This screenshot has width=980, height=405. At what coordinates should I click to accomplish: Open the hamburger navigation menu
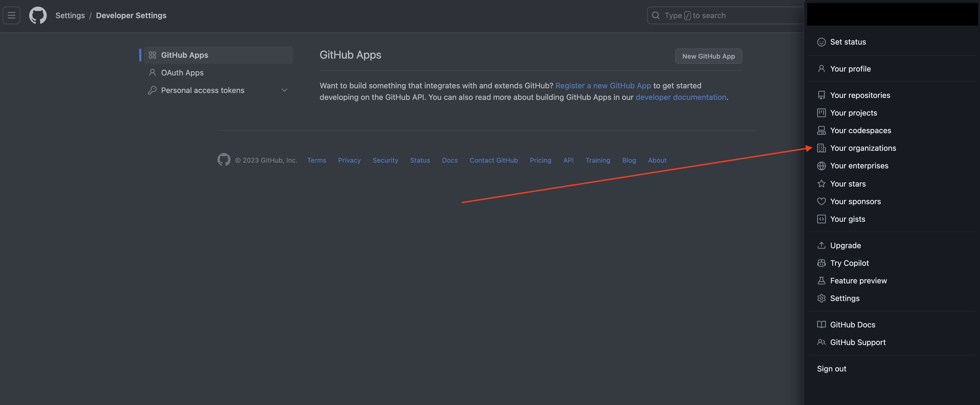point(11,16)
